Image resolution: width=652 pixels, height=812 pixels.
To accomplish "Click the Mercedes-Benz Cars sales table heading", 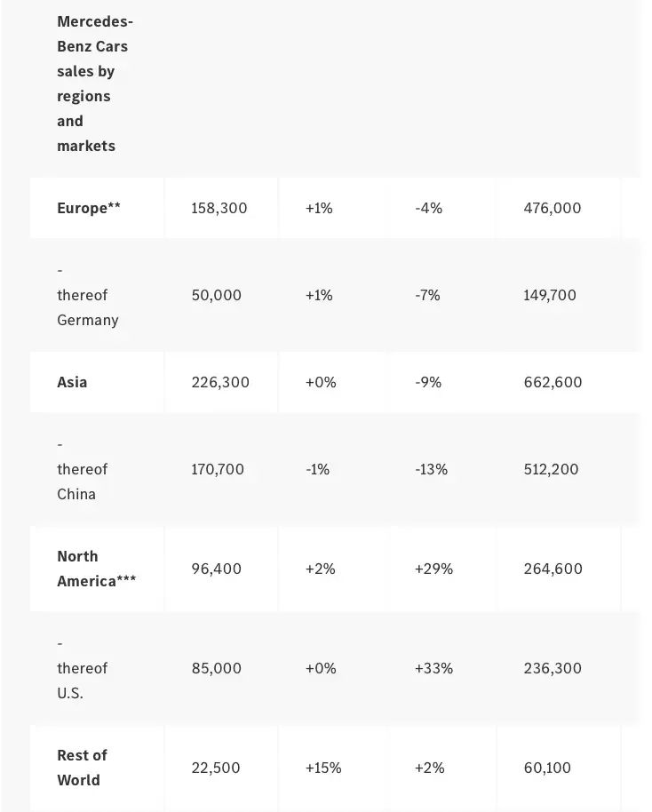I will tap(94, 84).
